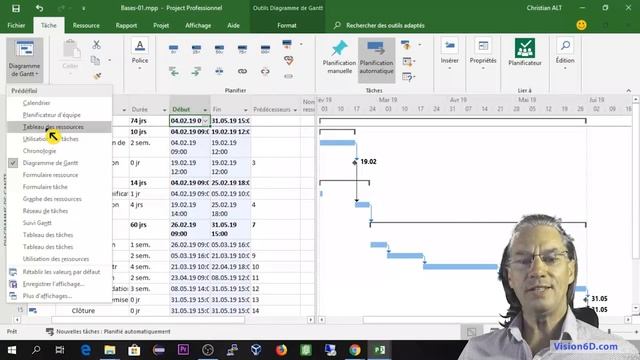Click the Inactivate task icon
This screenshot has width=640, height=360.
[x=289, y=76]
